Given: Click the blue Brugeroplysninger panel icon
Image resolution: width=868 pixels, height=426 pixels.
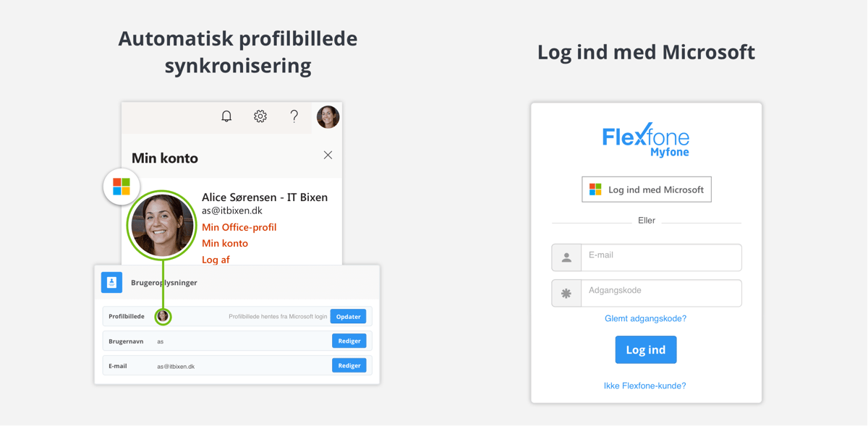Looking at the screenshot, I should coord(111,282).
